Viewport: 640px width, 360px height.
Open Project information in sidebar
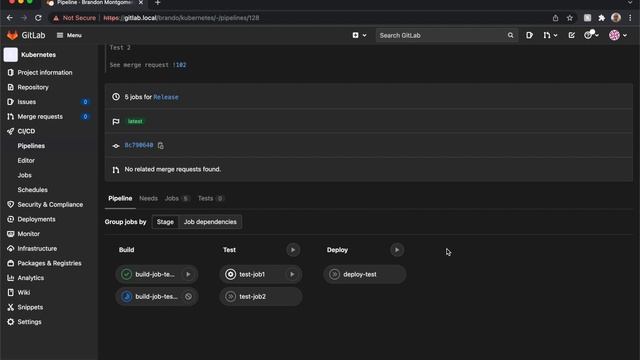coord(45,73)
